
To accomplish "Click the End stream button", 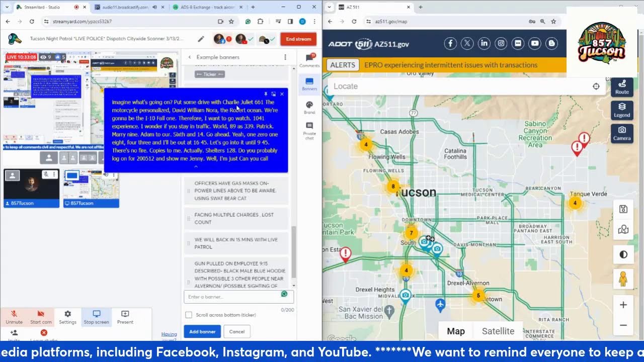I will click(299, 39).
